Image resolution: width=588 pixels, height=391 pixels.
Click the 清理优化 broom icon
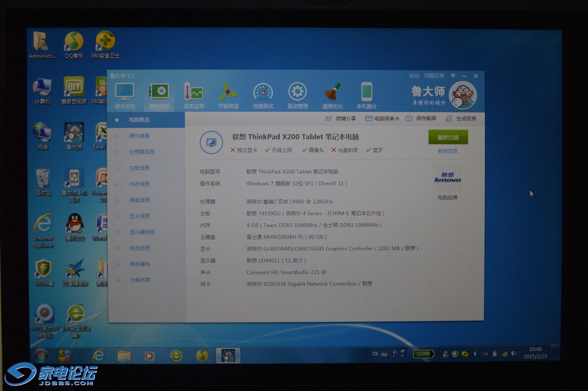(x=332, y=93)
